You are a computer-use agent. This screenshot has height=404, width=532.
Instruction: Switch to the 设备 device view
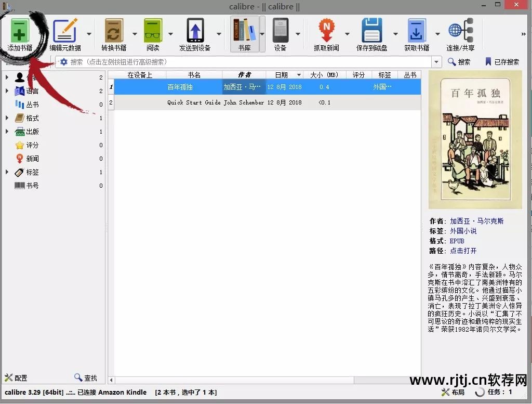pyautogui.click(x=280, y=34)
